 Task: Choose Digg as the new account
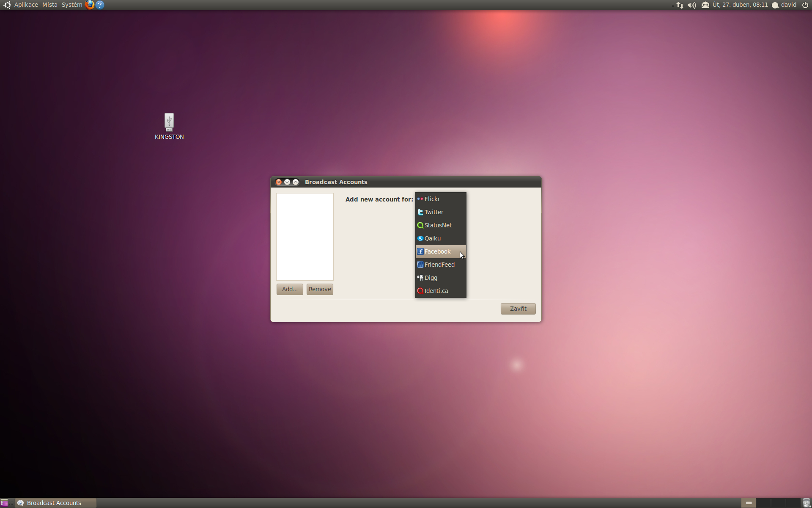pos(441,278)
